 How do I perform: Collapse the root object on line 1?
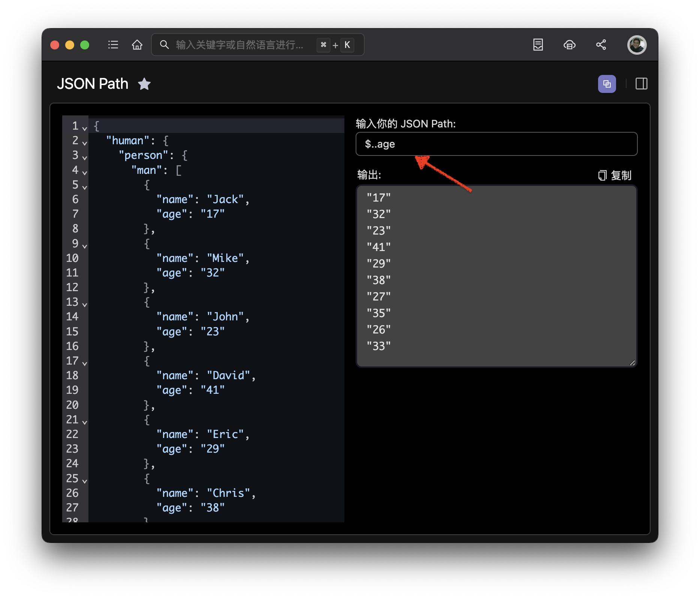pos(85,129)
